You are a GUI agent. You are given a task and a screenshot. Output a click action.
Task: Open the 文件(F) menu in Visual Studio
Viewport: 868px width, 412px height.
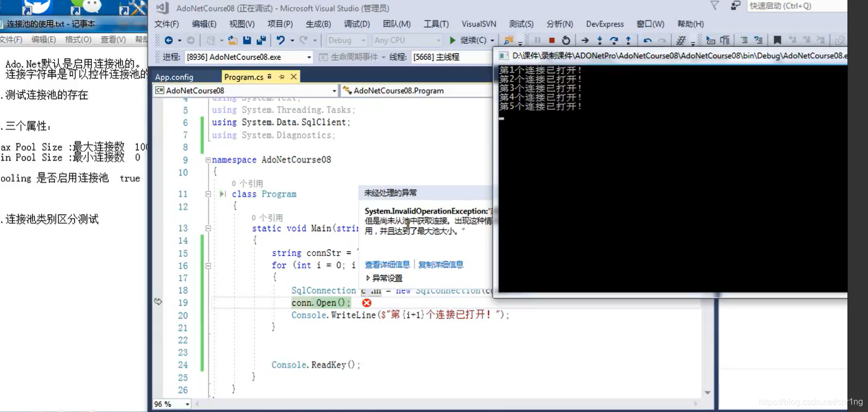click(166, 24)
